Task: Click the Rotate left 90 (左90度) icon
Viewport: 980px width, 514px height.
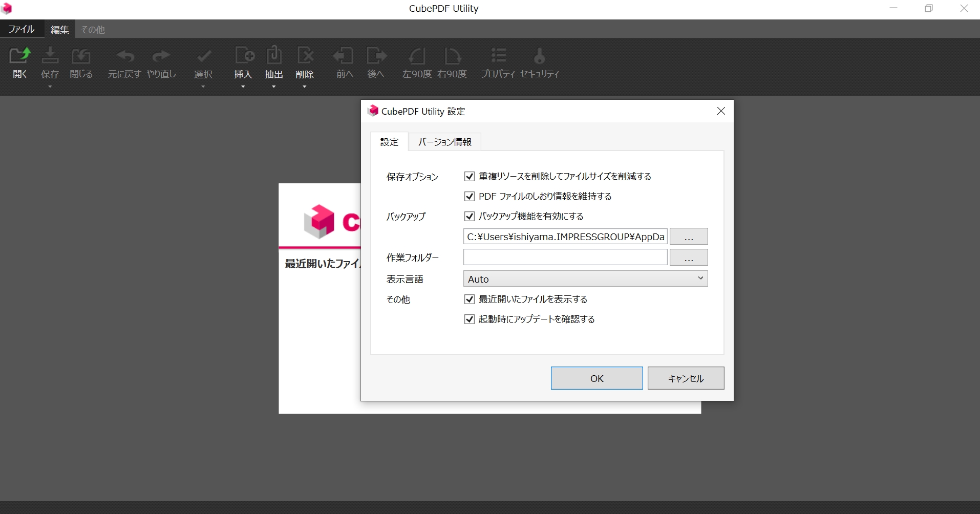Action: [417, 55]
